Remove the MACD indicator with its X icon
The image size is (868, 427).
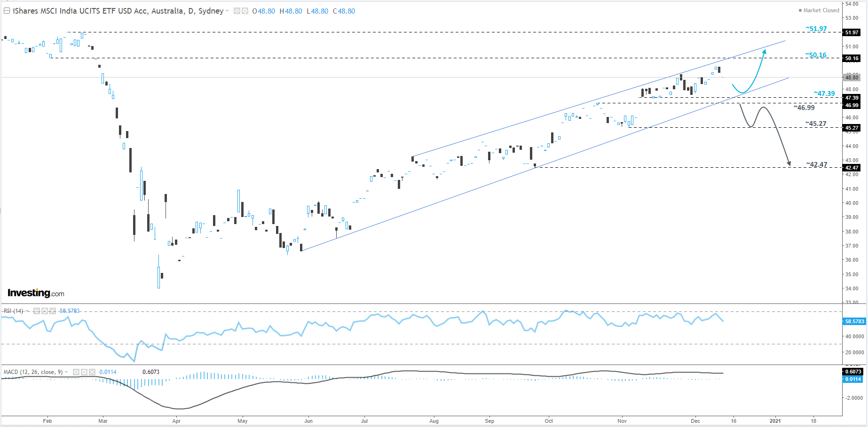coord(92,372)
